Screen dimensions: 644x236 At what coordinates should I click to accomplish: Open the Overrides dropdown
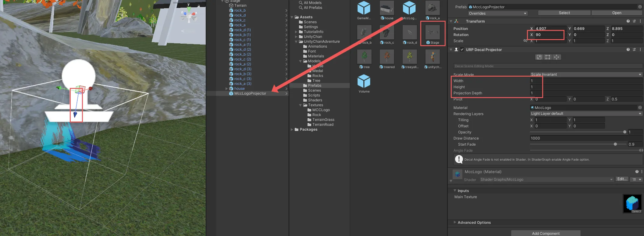coord(497,13)
